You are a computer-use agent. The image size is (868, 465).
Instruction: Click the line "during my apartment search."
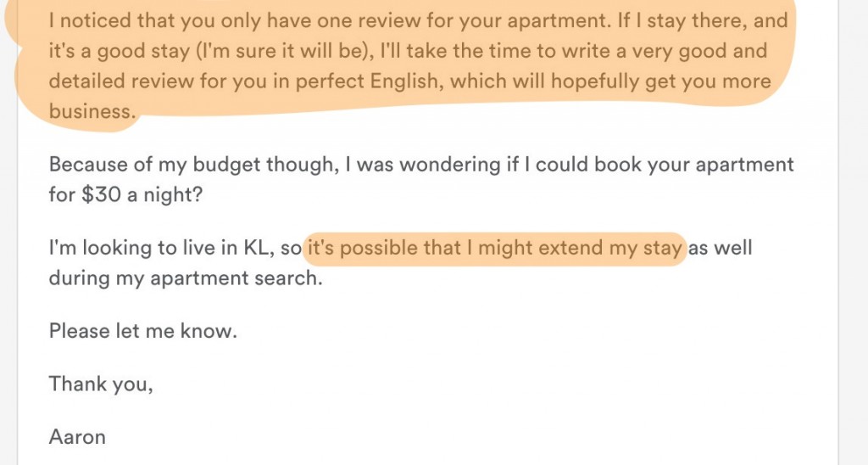pos(186,277)
